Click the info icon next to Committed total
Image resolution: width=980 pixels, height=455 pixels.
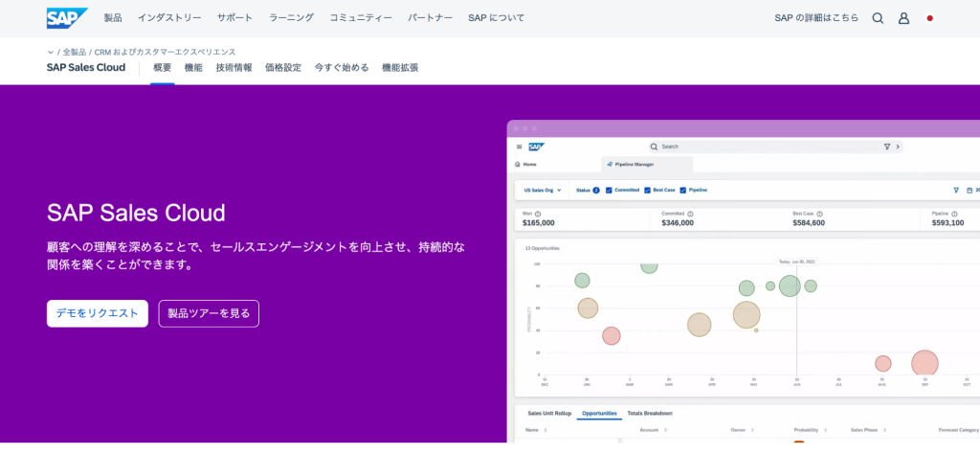click(690, 214)
